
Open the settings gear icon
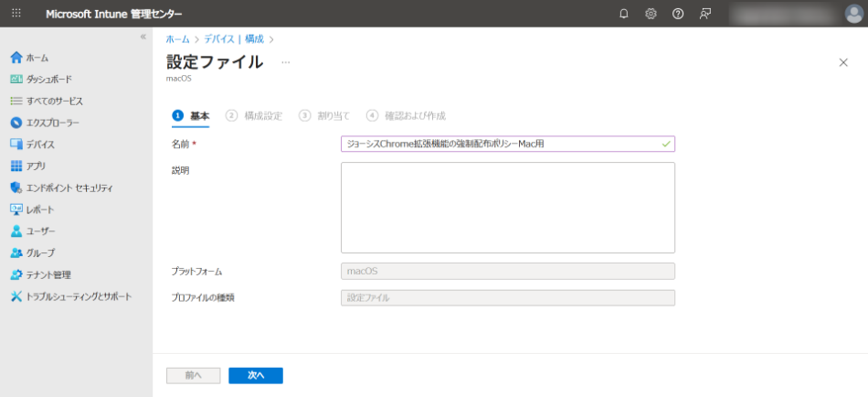[x=651, y=14]
